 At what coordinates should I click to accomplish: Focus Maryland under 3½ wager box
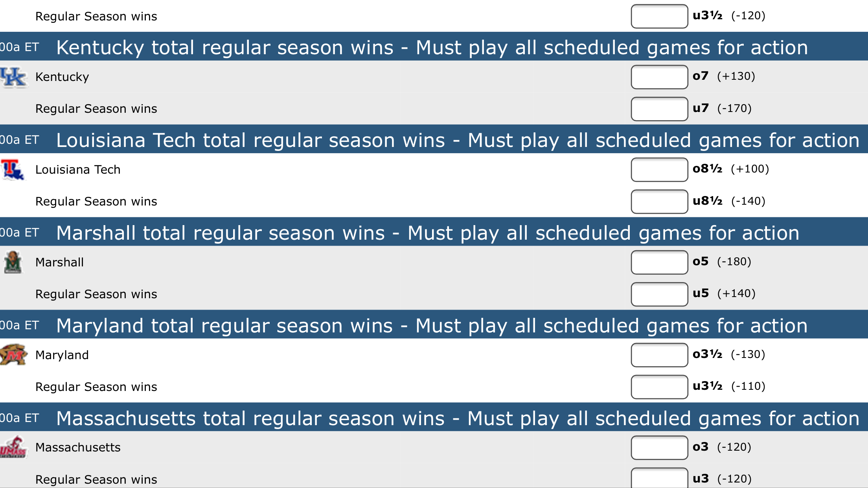659,387
